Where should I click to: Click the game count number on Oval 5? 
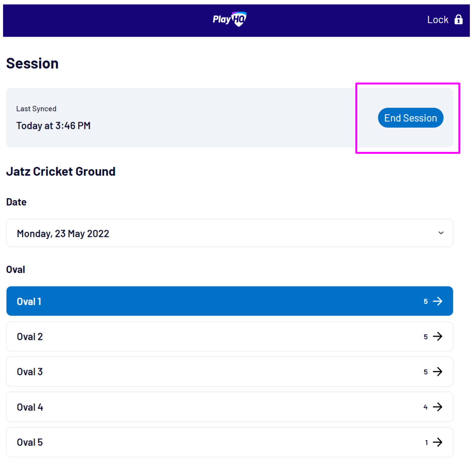(426, 442)
